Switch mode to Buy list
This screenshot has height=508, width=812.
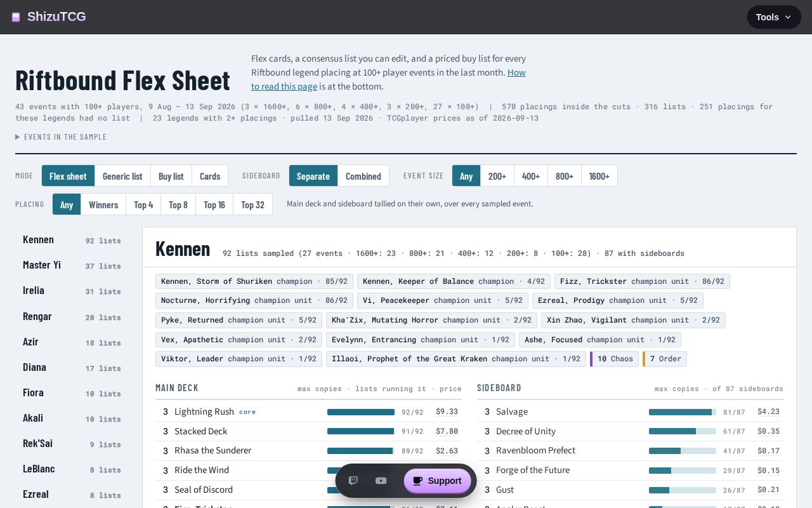coord(171,176)
